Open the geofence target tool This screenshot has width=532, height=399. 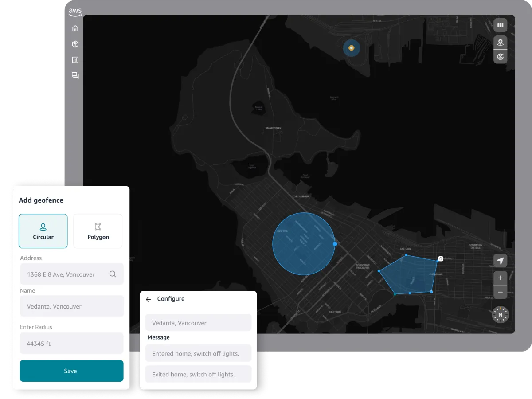[500, 56]
